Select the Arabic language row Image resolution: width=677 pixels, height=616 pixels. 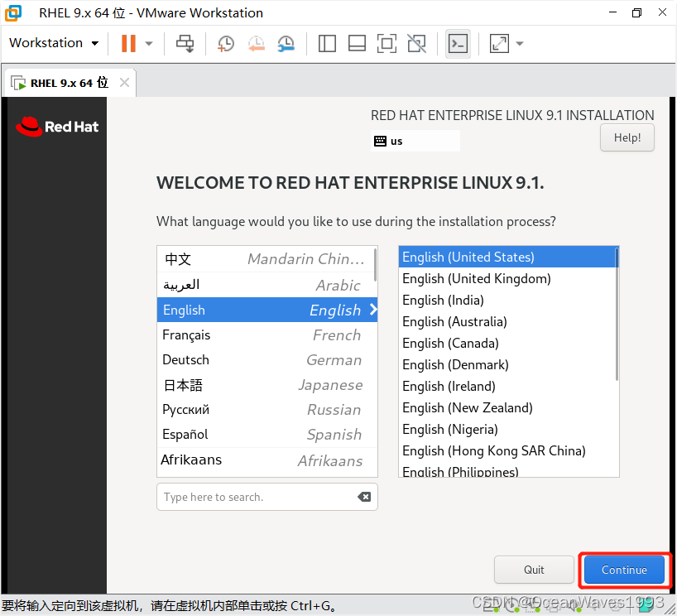tap(265, 285)
